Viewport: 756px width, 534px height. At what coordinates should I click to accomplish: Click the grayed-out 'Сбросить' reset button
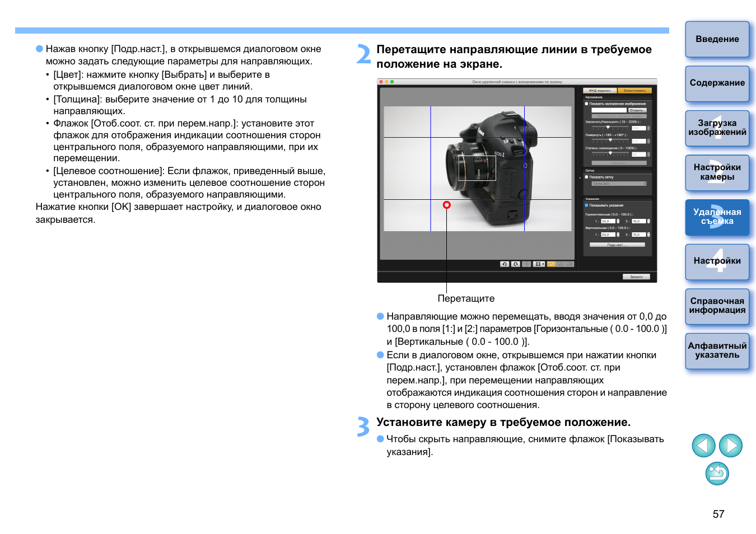click(x=619, y=163)
